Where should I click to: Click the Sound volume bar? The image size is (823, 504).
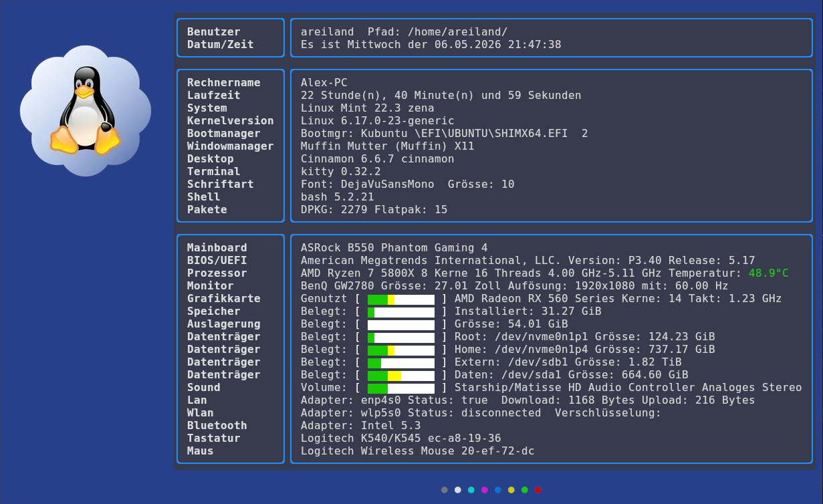[401, 388]
